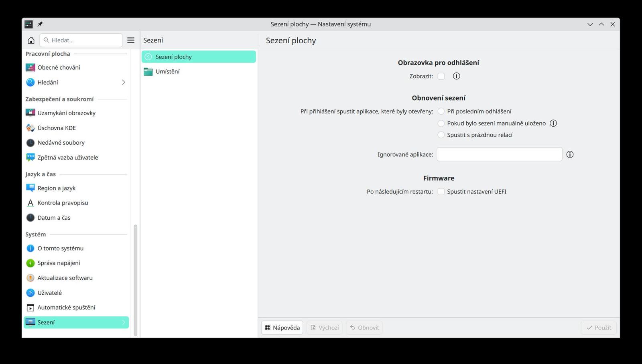Check Spustit nastavení UEFI

(x=441, y=192)
